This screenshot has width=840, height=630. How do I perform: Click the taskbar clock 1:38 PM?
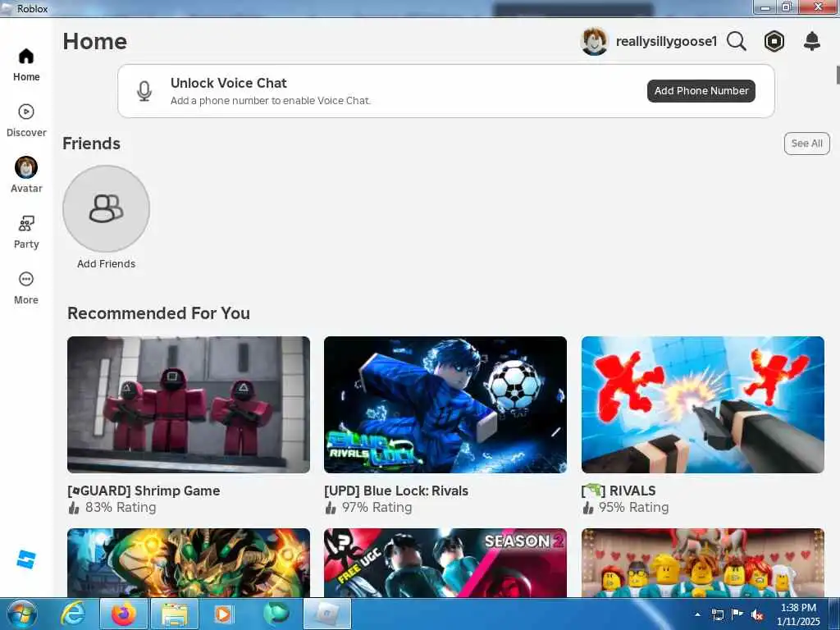[x=798, y=608]
